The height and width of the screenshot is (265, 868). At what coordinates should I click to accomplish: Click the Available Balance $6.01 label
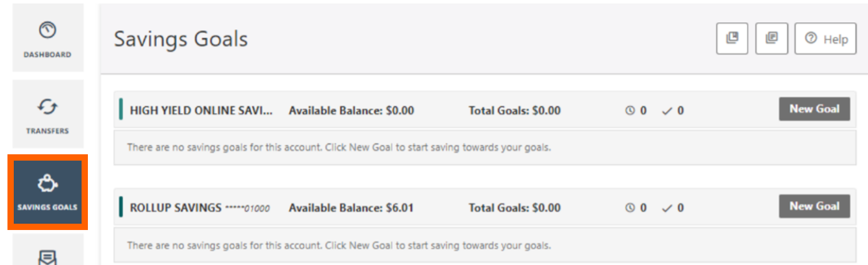point(351,208)
